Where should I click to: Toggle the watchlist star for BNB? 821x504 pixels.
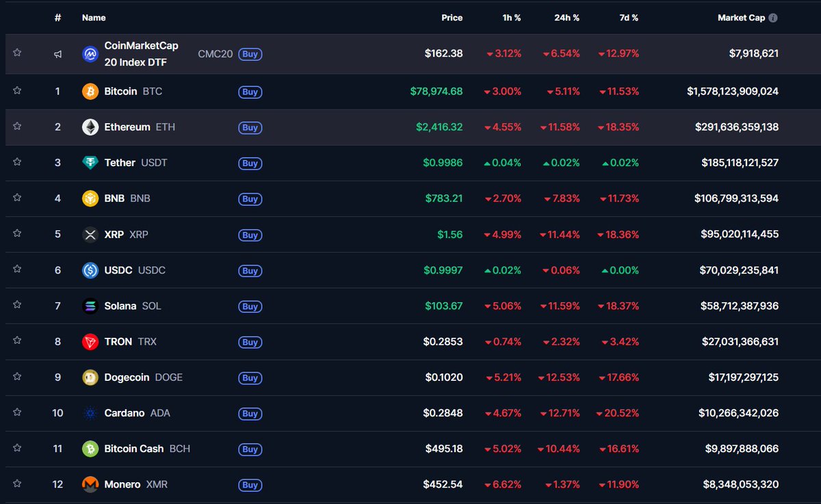click(17, 198)
